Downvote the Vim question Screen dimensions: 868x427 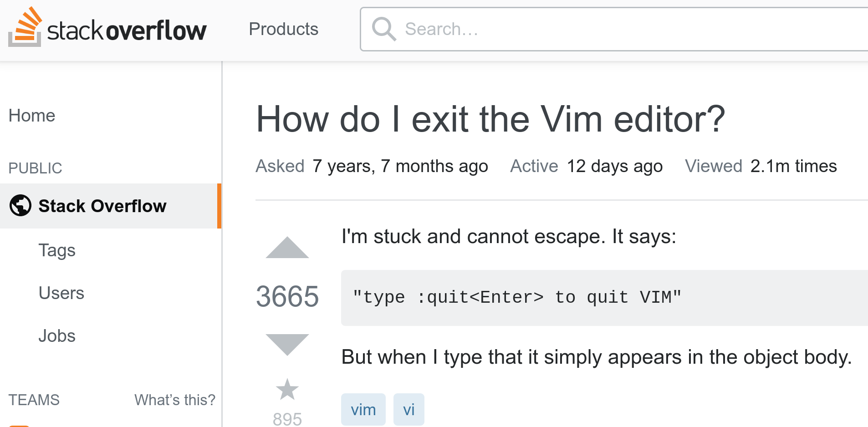click(287, 344)
